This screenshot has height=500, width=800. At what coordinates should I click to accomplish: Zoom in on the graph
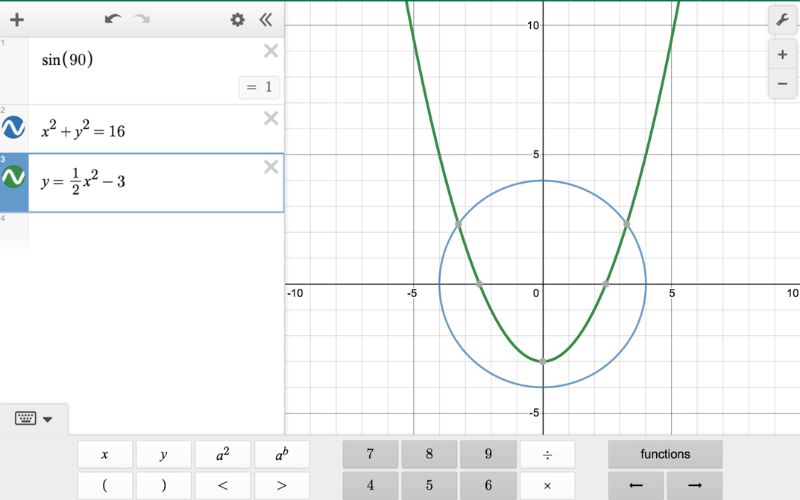click(782, 55)
